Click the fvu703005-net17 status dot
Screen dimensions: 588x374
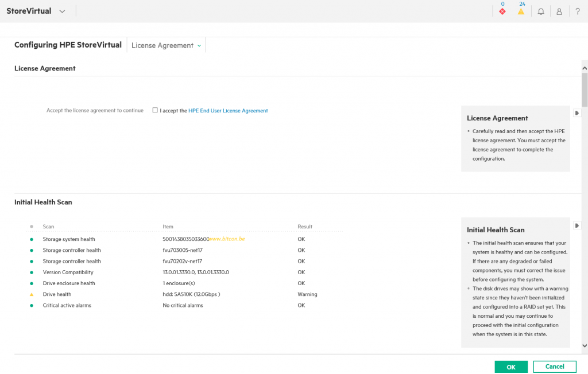32,250
